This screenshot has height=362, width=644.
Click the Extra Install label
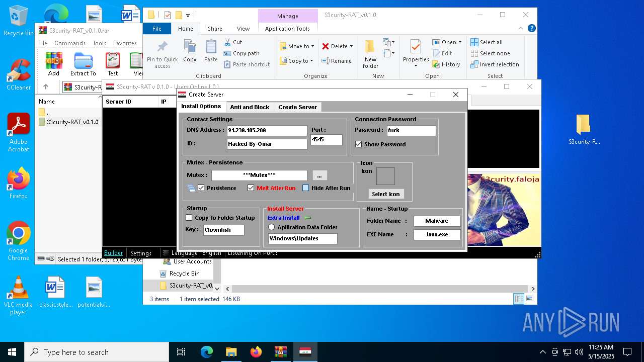click(284, 218)
